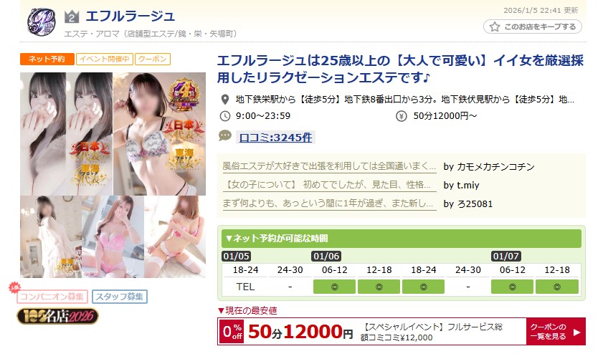The width and height of the screenshot is (603, 364).
Task: Click the number 2 crown rank icon
Action: [72, 16]
